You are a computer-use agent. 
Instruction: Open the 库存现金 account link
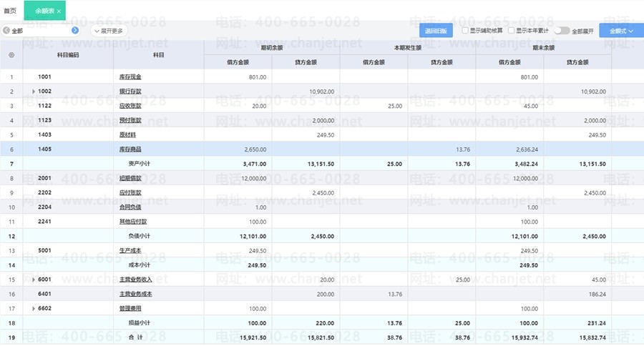130,76
